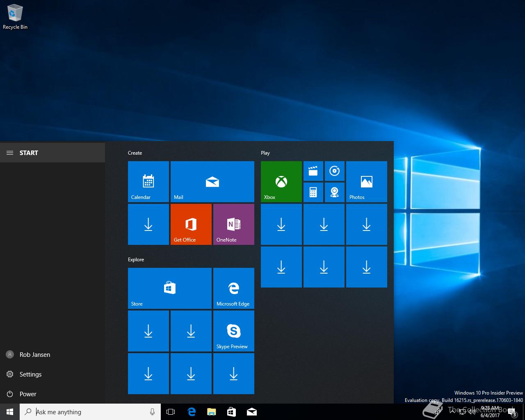
Task: Click the download tile directly below Xbox
Action: (281, 224)
